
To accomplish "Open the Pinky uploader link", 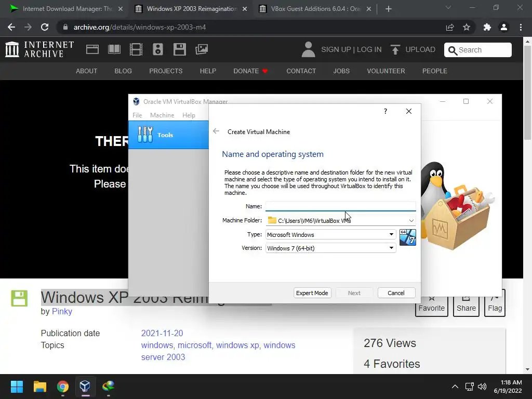I will tap(62, 312).
